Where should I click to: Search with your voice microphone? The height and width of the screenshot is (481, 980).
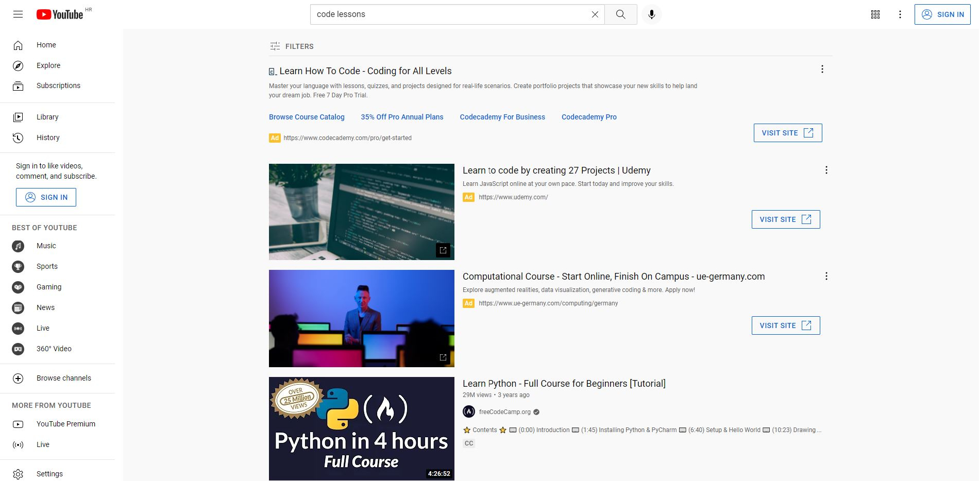(x=652, y=14)
